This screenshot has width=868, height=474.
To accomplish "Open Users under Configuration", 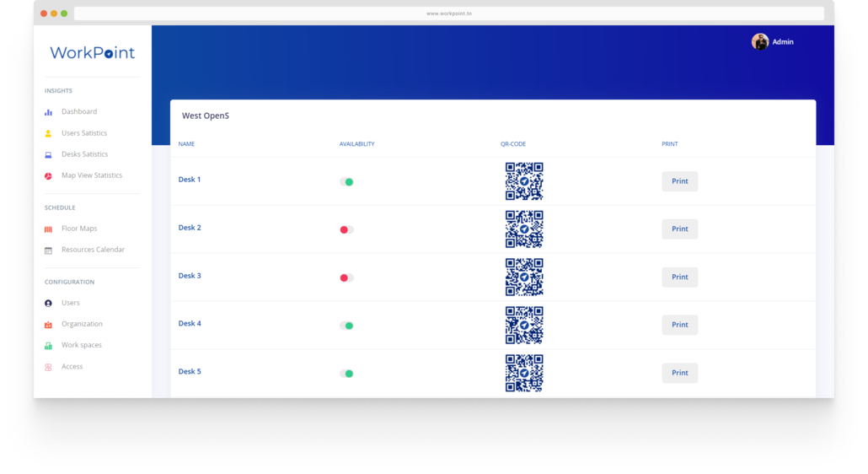I will click(x=70, y=302).
